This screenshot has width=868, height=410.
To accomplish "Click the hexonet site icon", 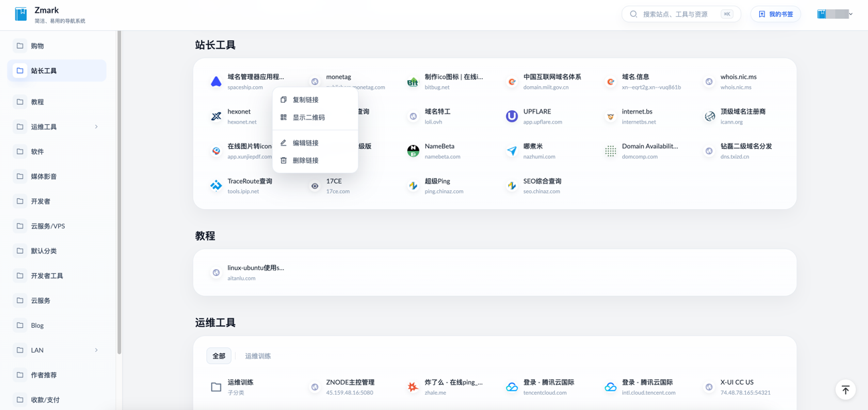I will coord(216,116).
